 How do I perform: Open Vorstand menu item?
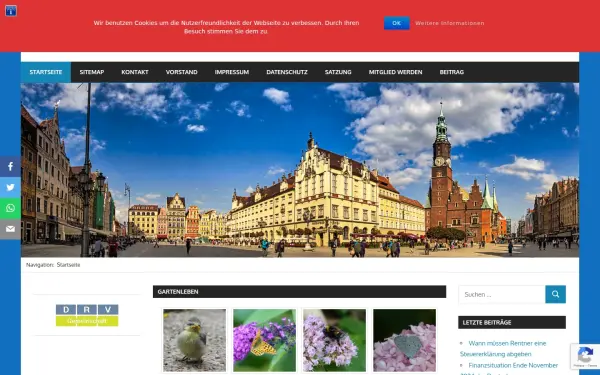click(x=181, y=72)
